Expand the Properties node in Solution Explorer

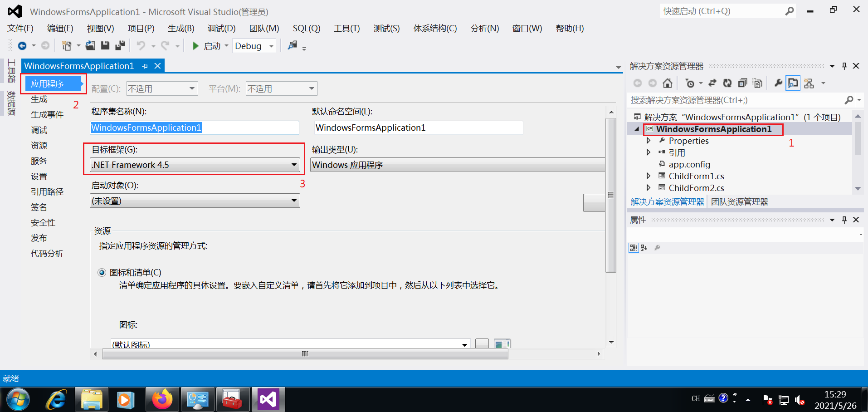point(649,141)
